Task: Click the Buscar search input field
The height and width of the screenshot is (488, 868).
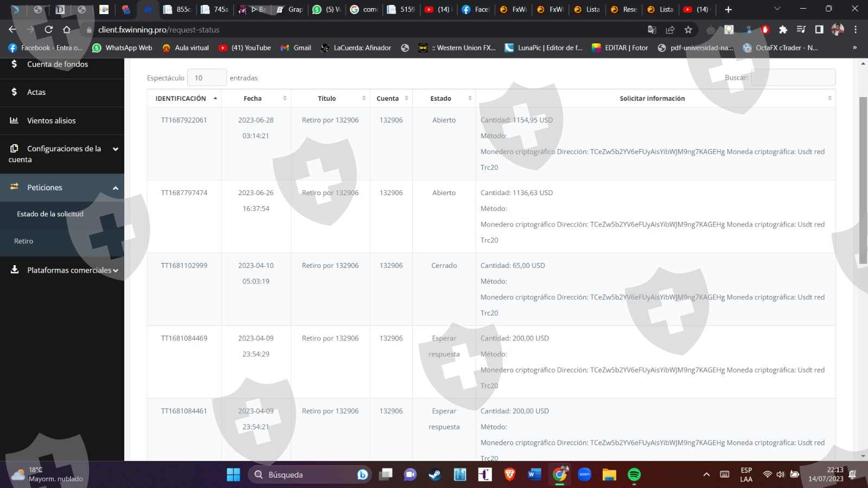Action: [x=793, y=78]
